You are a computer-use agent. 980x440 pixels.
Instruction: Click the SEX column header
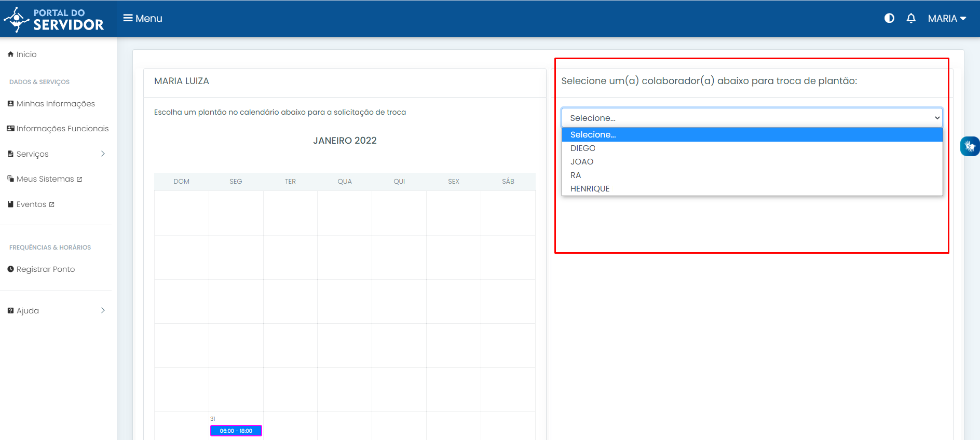point(454,182)
